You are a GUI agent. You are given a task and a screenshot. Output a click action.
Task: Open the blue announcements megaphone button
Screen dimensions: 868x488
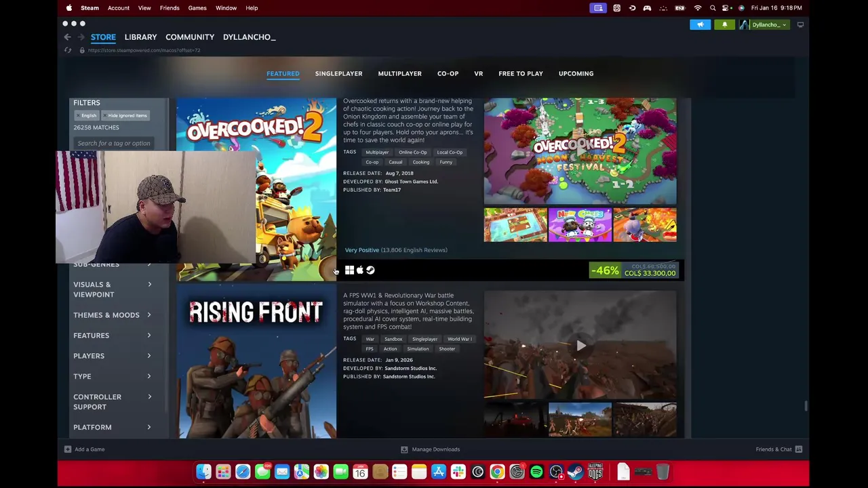[x=701, y=25]
